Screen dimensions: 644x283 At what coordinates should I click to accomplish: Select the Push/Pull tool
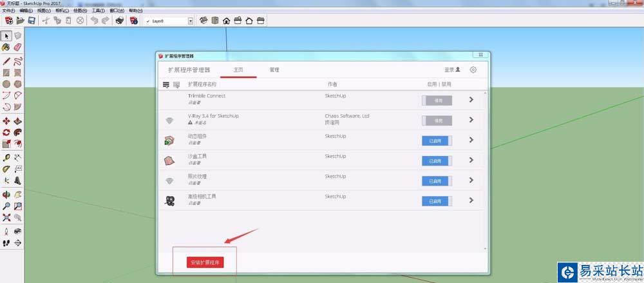click(x=17, y=121)
